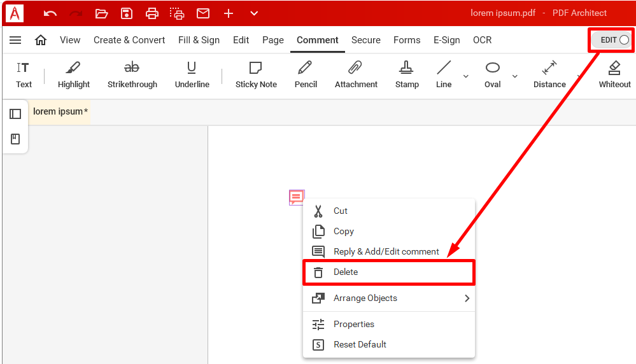Open the OCR tab
Viewport: 636px width, 364px height.
tap(483, 40)
